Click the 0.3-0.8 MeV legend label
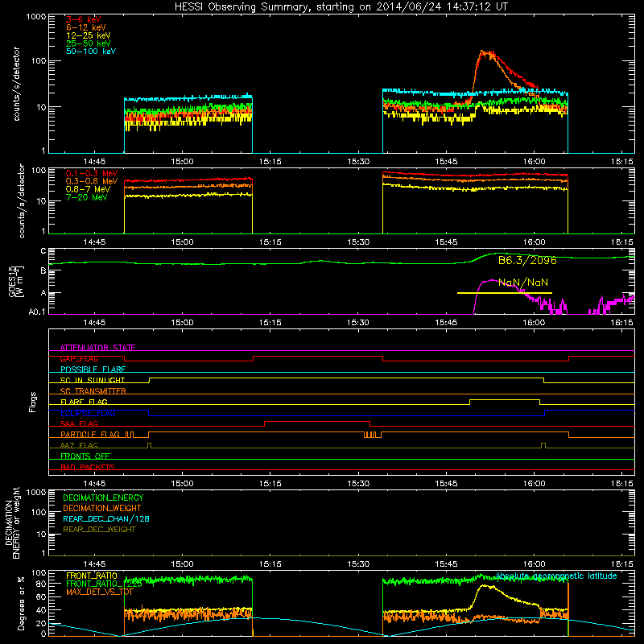 (x=92, y=181)
